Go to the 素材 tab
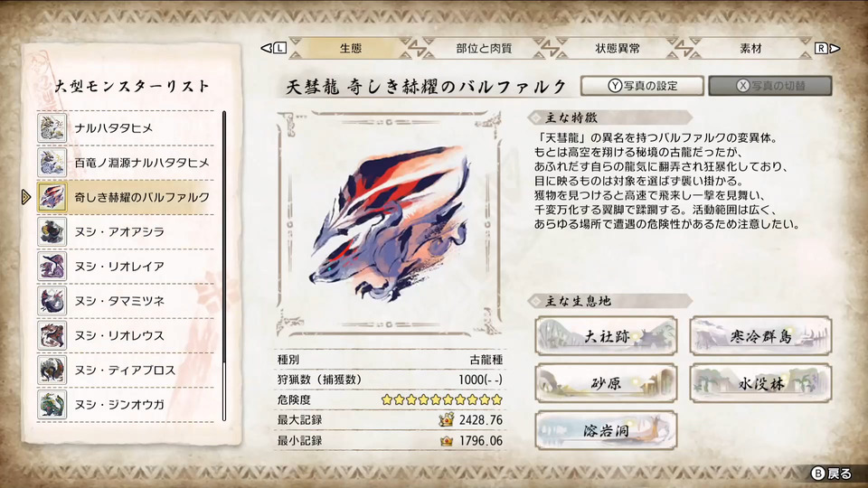Screen dimensions: 868x488 [750, 48]
